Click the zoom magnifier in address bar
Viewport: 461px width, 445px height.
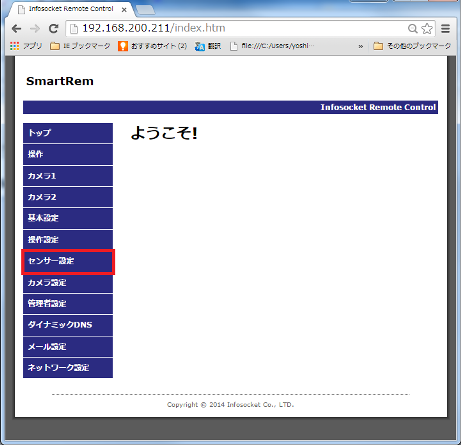tap(413, 29)
